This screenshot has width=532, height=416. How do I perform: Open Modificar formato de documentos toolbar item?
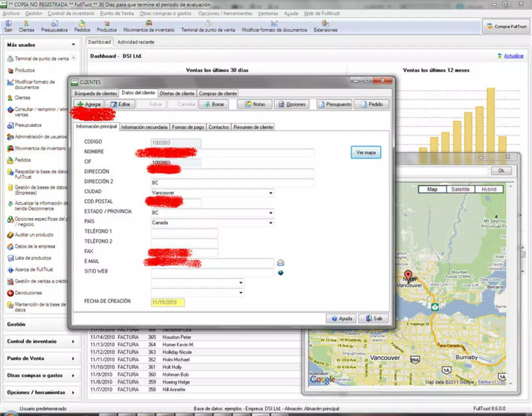pyautogui.click(x=274, y=27)
